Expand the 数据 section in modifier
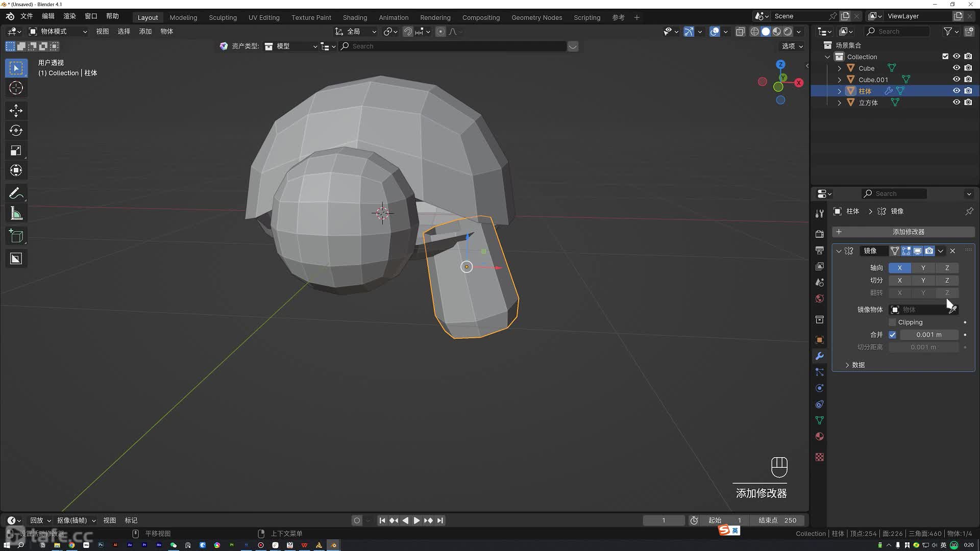Image resolution: width=980 pixels, height=551 pixels. [x=848, y=365]
